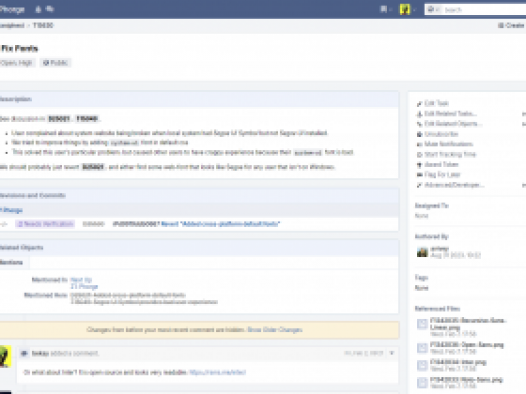Image resolution: width=526 pixels, height=394 pixels.
Task: Open Advanced/Developer submenu
Action: 454,185
